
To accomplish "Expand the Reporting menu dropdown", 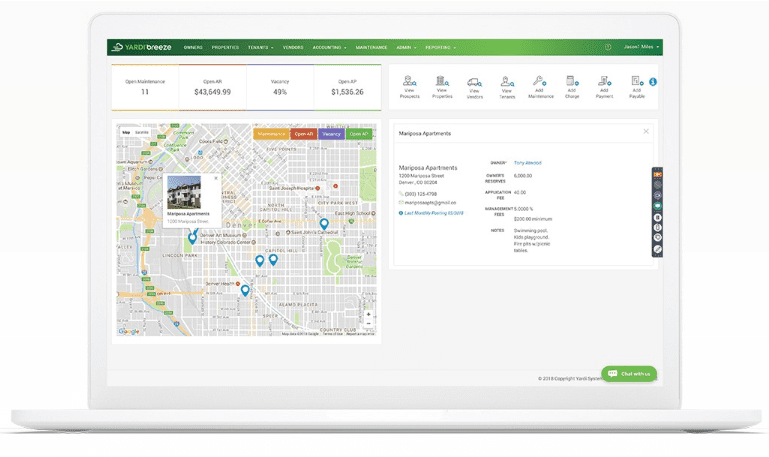I will (x=440, y=48).
